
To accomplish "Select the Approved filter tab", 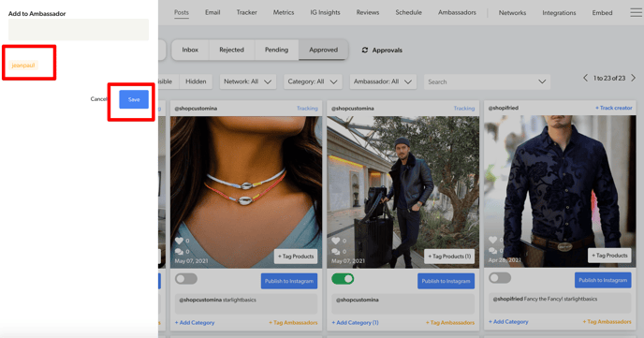I will (x=323, y=50).
